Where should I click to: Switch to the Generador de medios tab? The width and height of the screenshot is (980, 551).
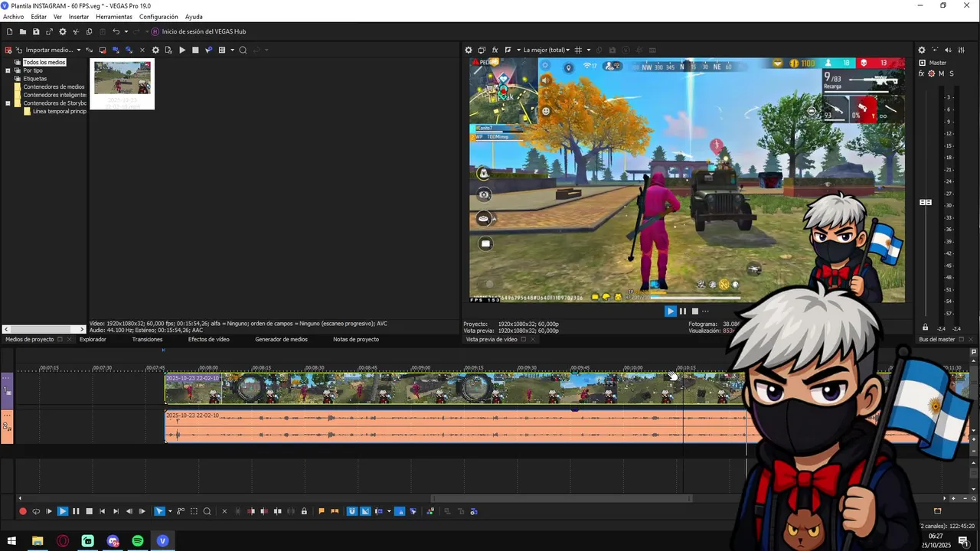point(281,339)
